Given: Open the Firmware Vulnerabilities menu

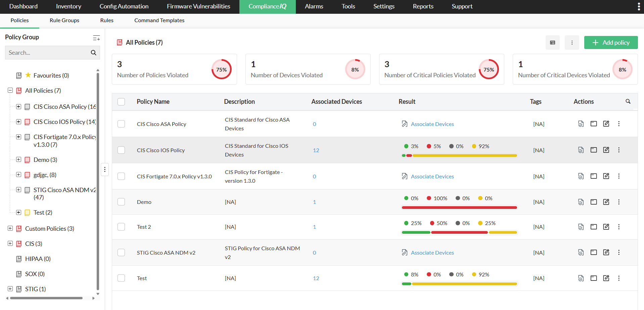Looking at the screenshot, I should click(198, 6).
